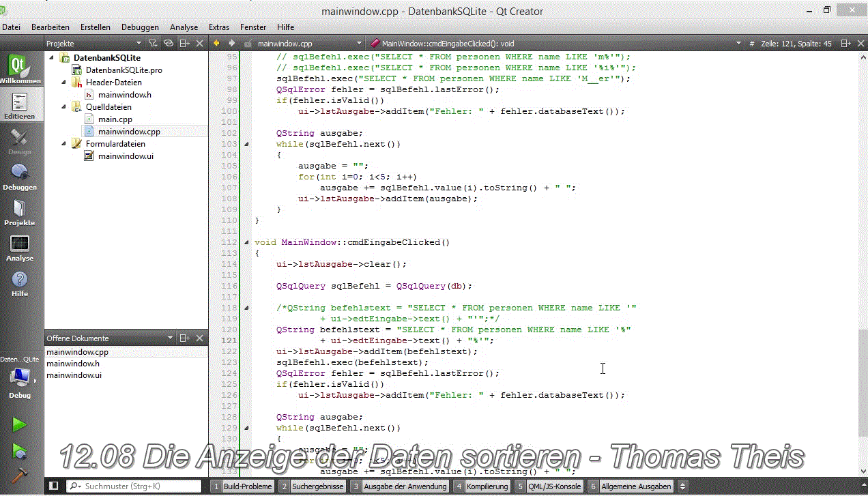Fold the while block at line 103

(x=246, y=144)
